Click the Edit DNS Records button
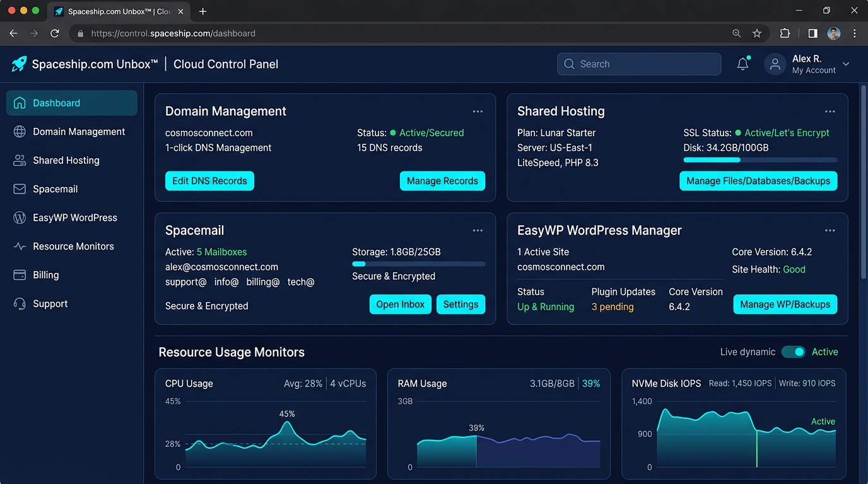Screen dimensions: 868x484 209,181
